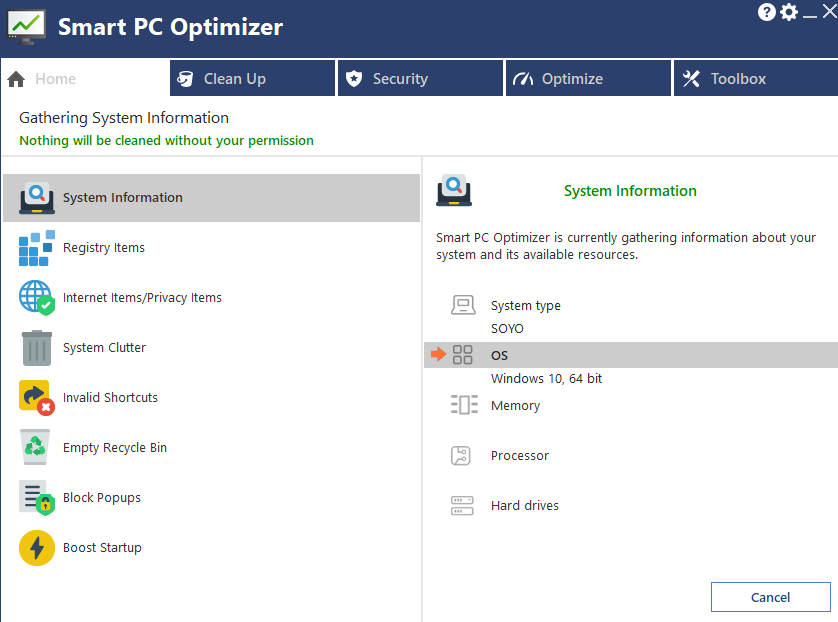
Task: Click the Toolbox wrench icon
Action: point(691,79)
